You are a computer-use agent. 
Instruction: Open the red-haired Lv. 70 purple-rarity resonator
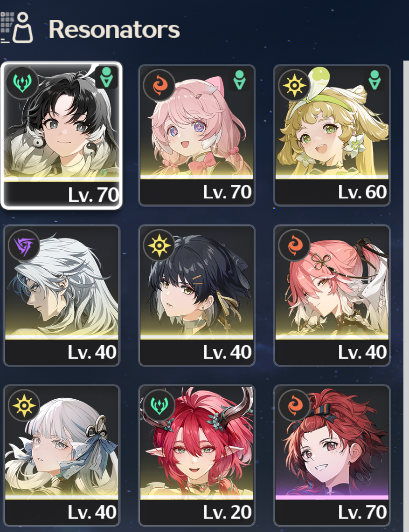332,455
